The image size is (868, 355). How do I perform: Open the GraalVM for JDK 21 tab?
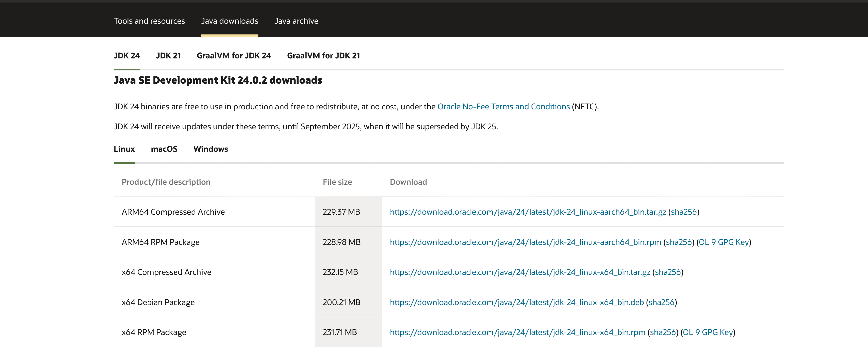click(323, 56)
